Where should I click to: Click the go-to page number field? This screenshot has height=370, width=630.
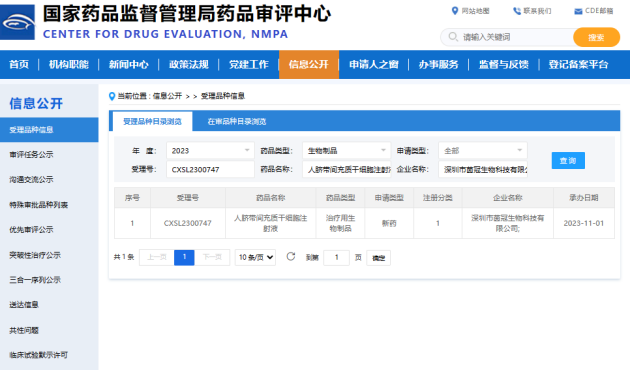(336, 257)
